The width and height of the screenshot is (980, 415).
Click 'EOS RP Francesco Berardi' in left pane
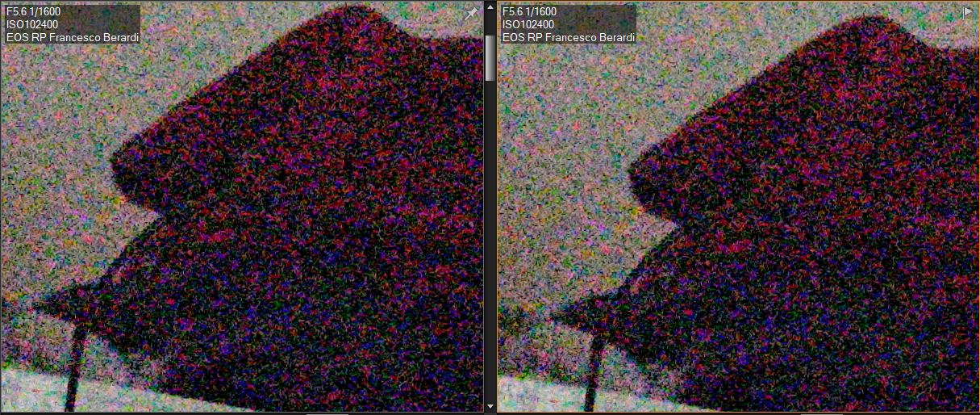(x=73, y=37)
